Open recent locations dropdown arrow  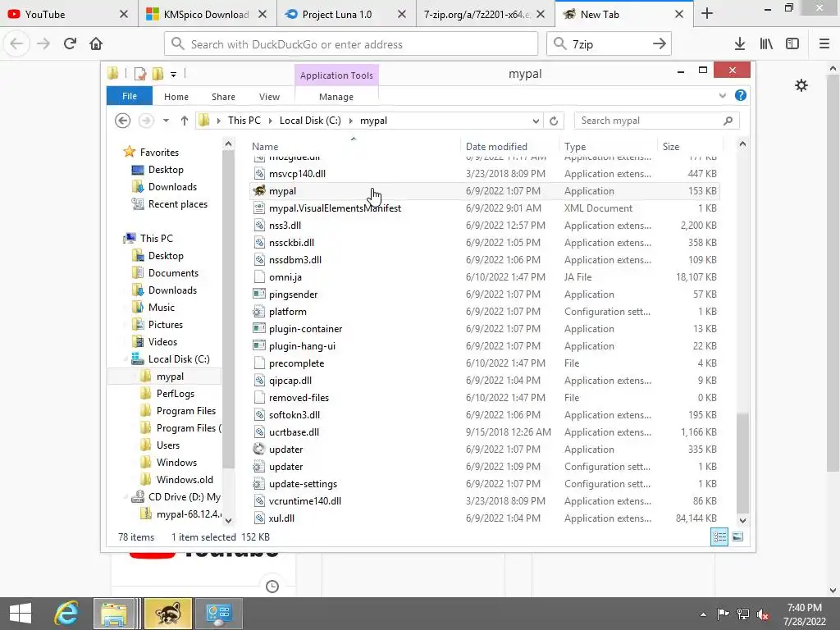pos(166,121)
